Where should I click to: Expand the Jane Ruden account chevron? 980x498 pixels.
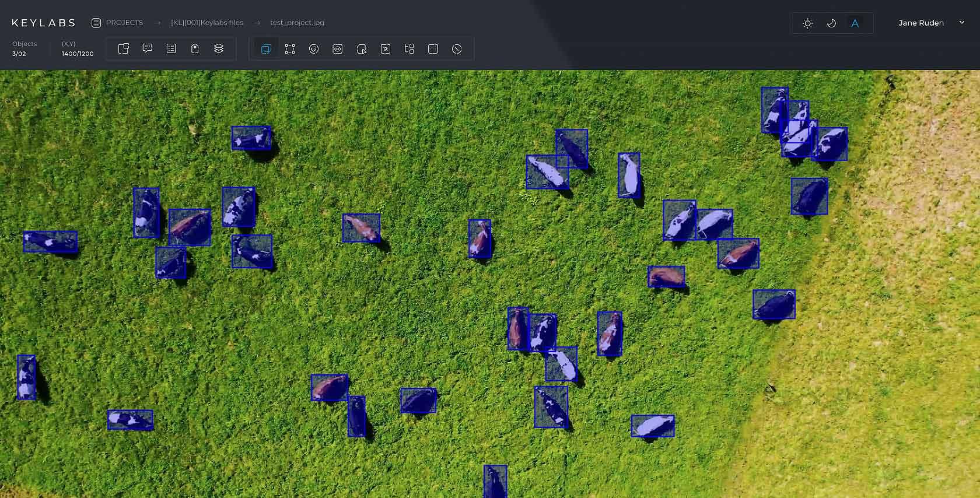click(962, 23)
